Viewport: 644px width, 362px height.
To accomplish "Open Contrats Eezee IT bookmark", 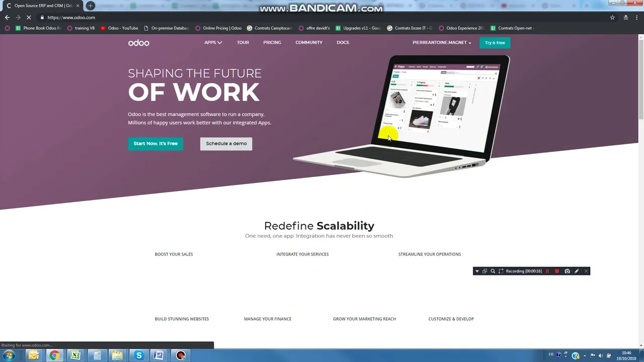I will tap(410, 28).
